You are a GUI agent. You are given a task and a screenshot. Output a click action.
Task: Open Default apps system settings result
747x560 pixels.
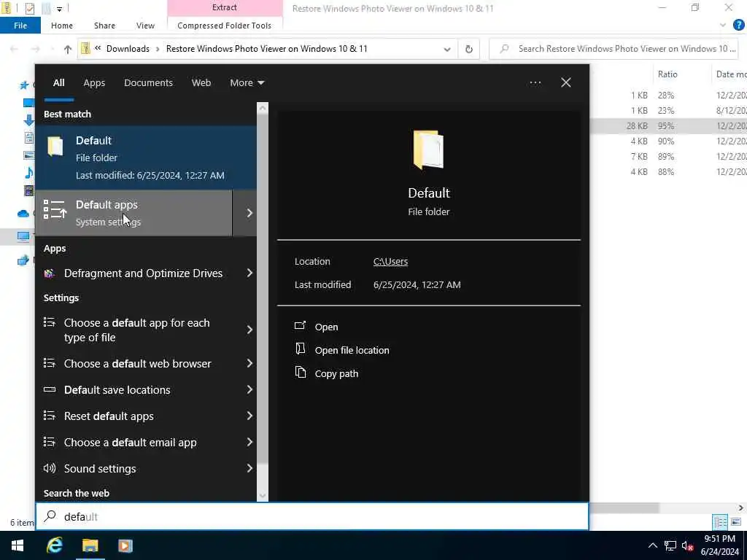133,213
